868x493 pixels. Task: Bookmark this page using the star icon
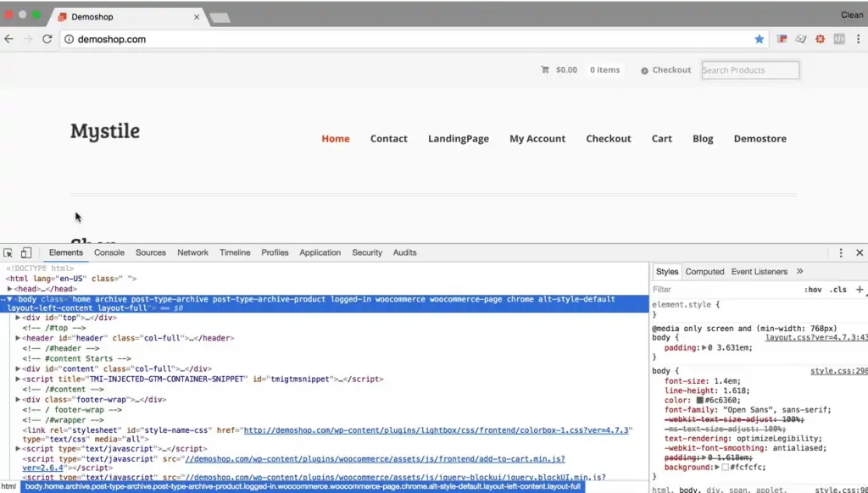point(759,38)
